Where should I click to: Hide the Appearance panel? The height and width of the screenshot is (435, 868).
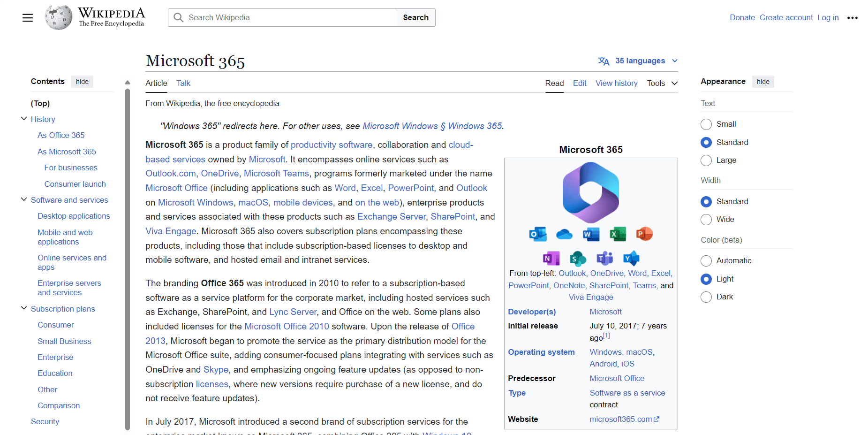tap(763, 82)
